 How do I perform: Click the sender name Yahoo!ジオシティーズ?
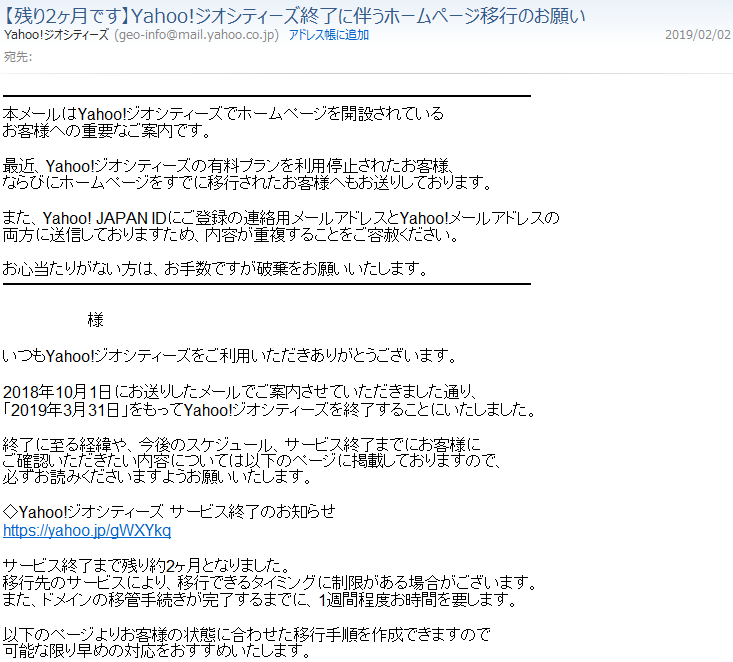[x=56, y=35]
